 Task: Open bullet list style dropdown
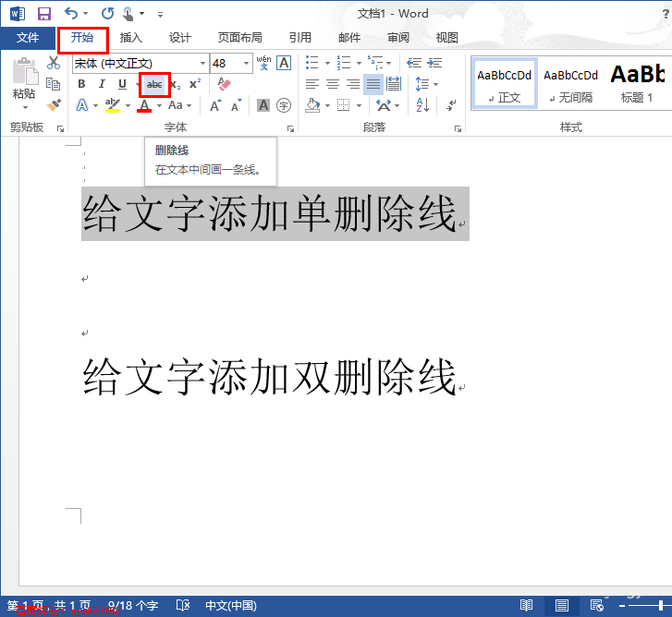pos(327,64)
